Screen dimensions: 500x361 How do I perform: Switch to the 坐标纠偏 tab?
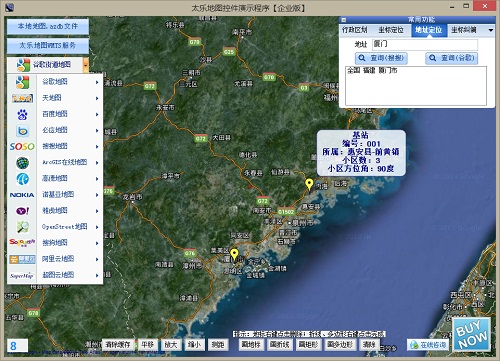[464, 30]
